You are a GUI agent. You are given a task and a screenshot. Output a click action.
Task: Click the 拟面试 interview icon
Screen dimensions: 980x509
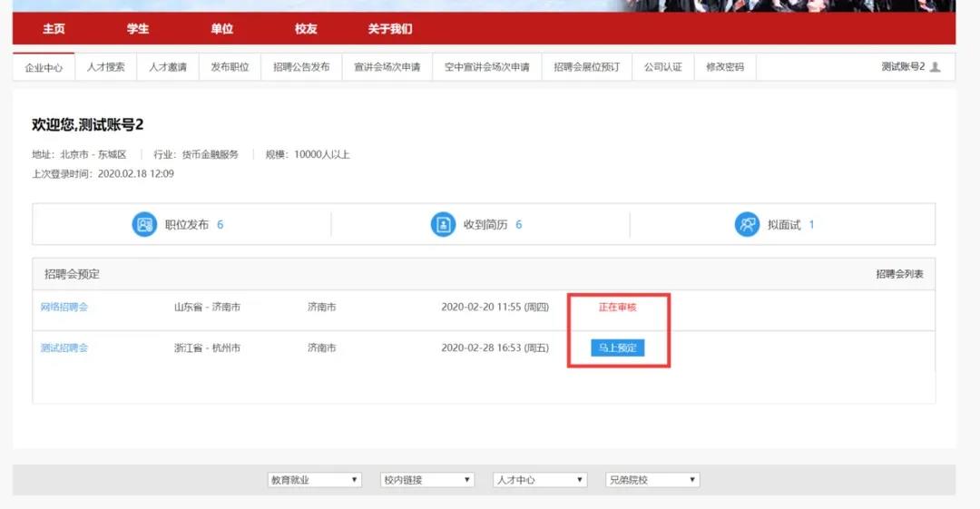[747, 224]
